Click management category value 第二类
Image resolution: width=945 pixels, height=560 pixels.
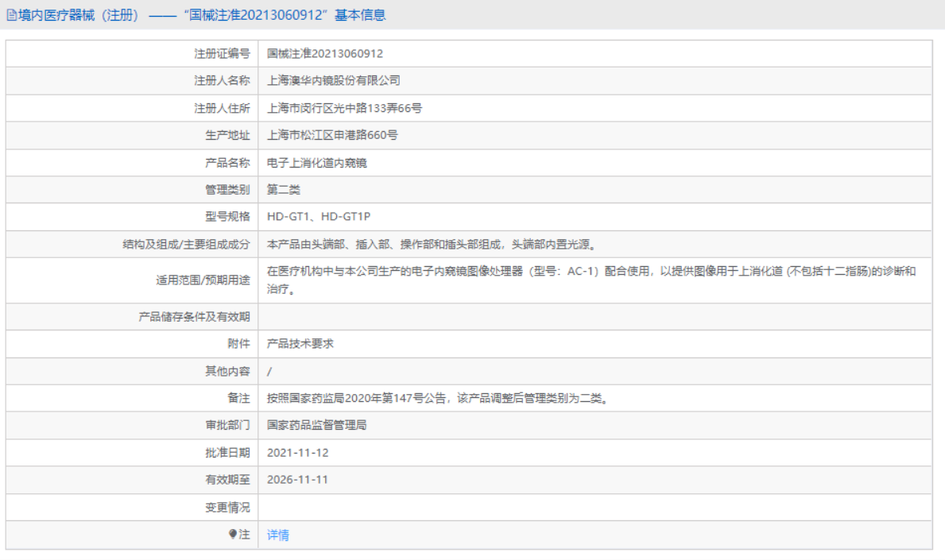point(284,190)
